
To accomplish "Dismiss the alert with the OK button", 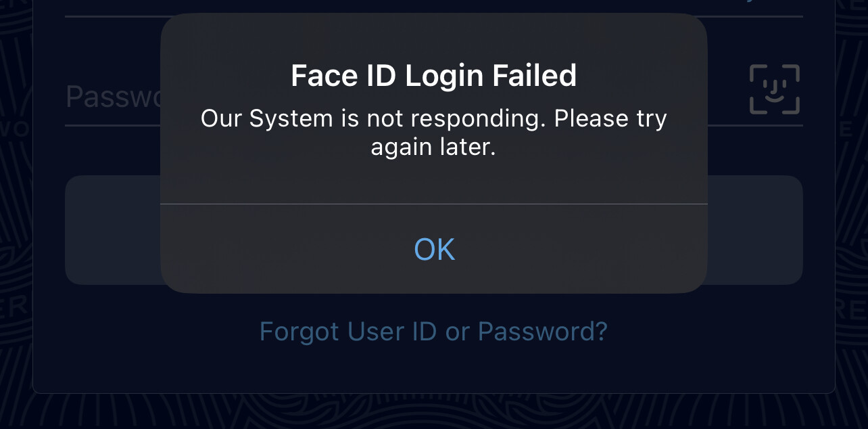I will pyautogui.click(x=434, y=249).
